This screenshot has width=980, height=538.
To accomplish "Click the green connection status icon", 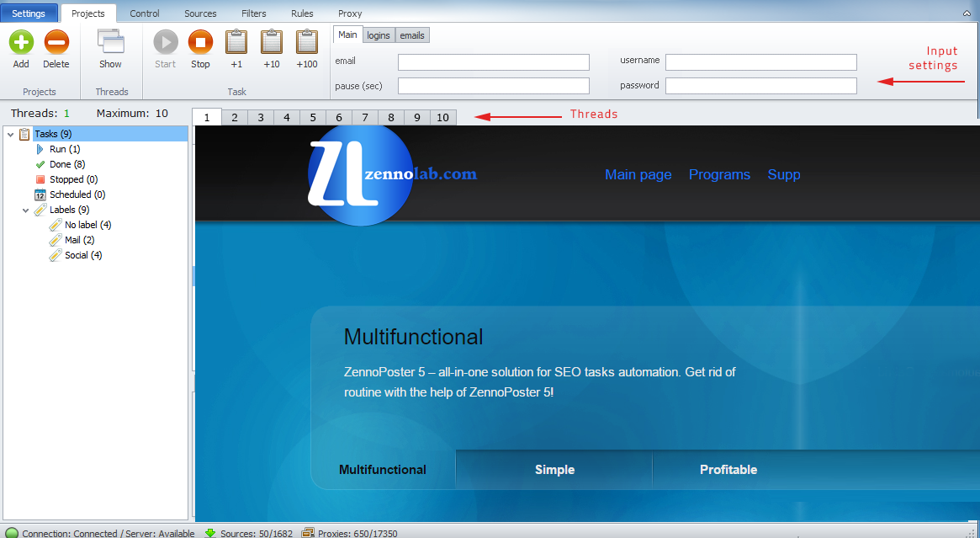I will 11,533.
